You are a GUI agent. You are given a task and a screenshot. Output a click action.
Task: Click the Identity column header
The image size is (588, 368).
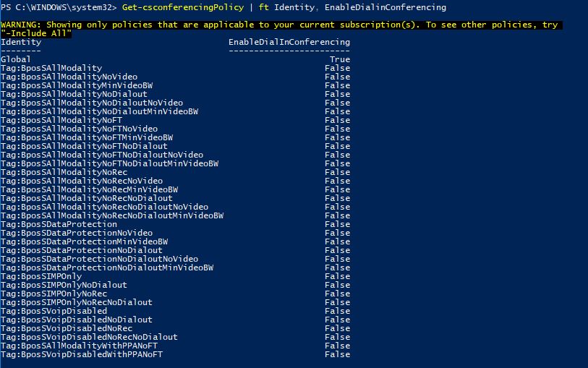(x=21, y=42)
